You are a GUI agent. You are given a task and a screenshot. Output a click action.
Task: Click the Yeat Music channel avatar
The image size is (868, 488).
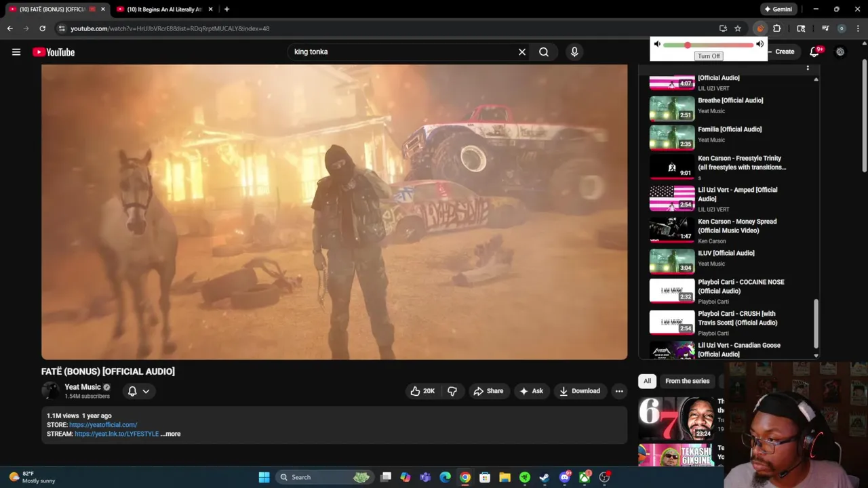tap(50, 391)
